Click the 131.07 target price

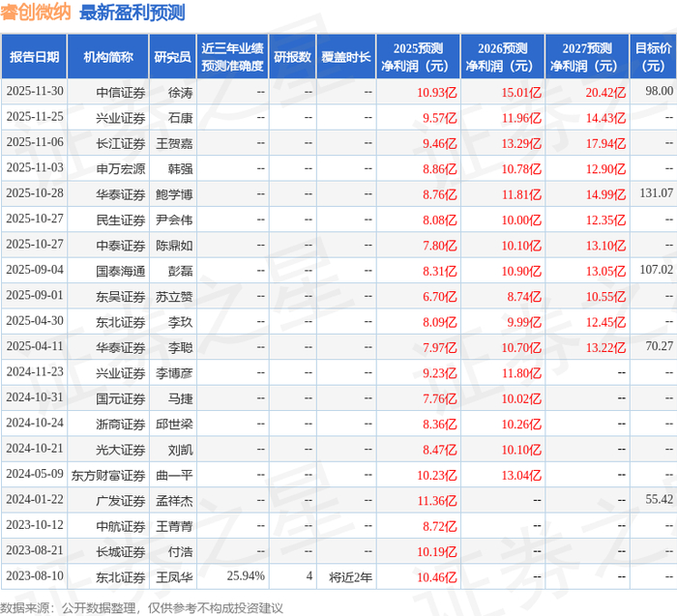[657, 193]
